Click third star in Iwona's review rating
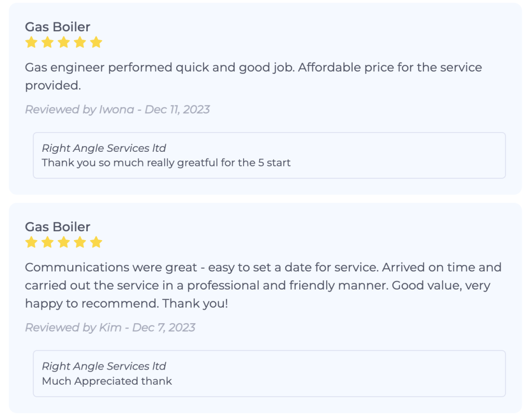 63,43
